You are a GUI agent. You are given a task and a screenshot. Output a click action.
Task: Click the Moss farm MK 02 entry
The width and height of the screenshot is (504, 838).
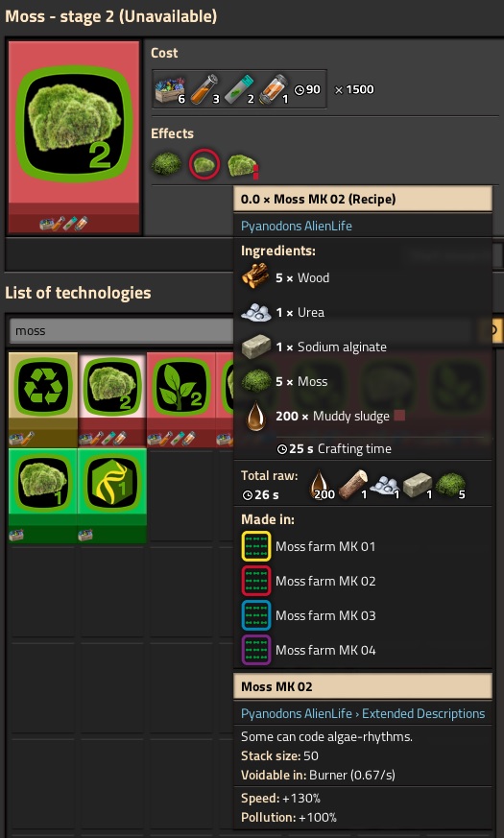click(x=308, y=581)
